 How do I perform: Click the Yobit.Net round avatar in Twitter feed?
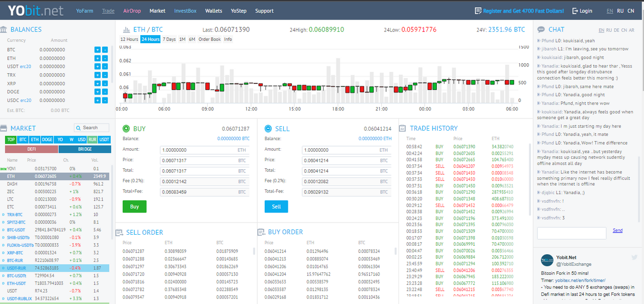click(547, 260)
